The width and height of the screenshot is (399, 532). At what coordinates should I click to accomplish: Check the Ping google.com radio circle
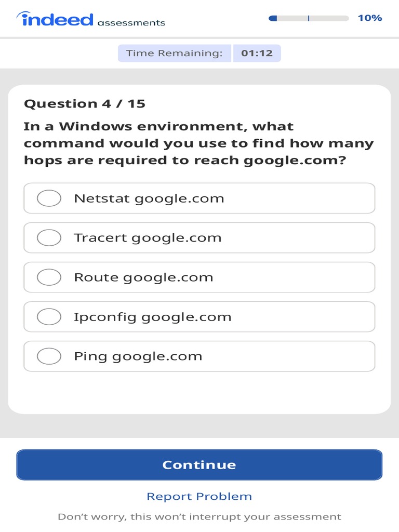[x=49, y=356]
